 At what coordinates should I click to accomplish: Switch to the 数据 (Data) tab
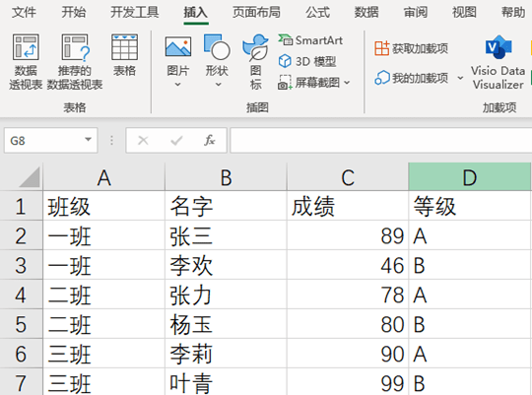(366, 13)
